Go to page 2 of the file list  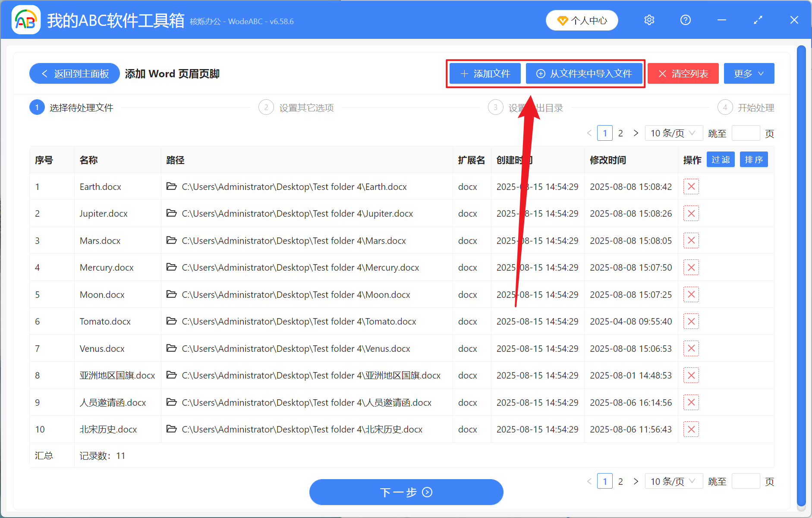[620, 133]
